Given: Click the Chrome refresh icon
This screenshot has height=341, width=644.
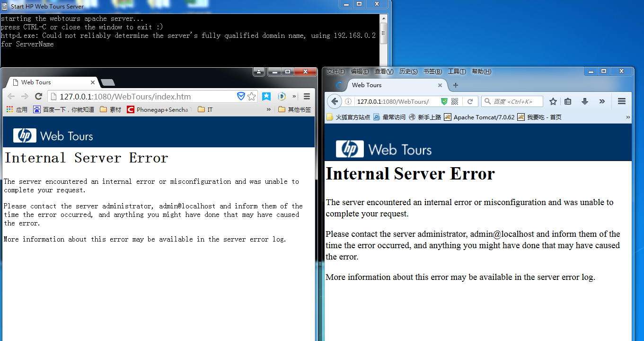Looking at the screenshot, I should coord(39,96).
